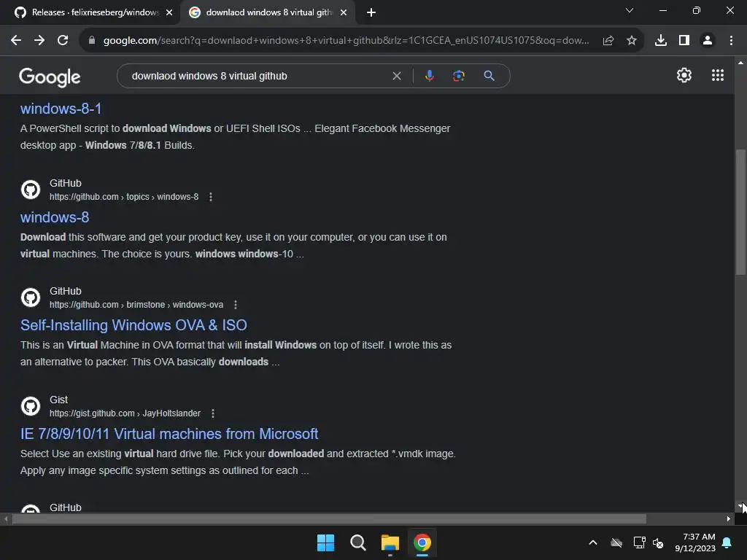
Task: Open Google quick settings gear
Action: pos(684,75)
